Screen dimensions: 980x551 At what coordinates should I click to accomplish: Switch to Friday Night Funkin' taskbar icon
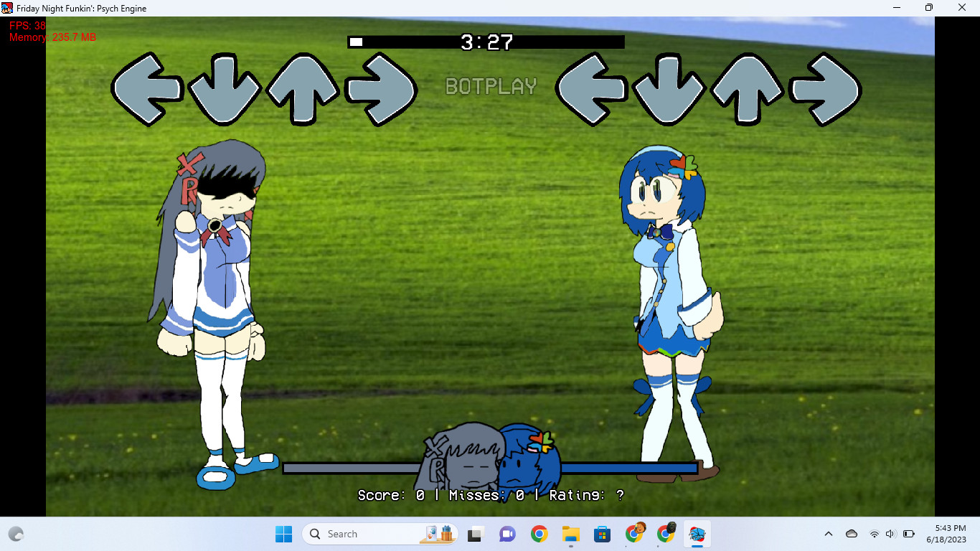coord(697,534)
